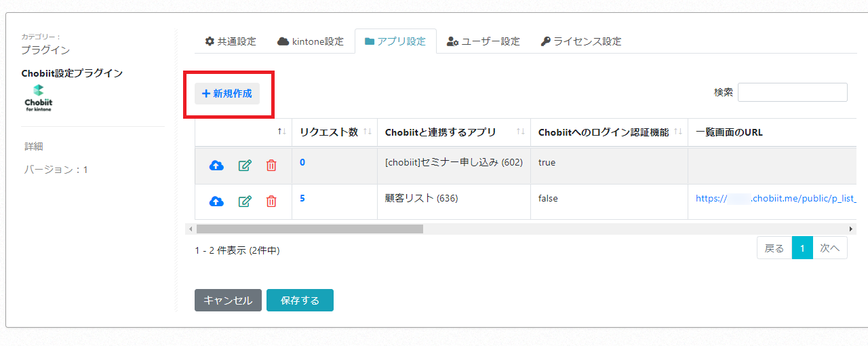Click request count 5 link
868x346 pixels.
(302, 198)
